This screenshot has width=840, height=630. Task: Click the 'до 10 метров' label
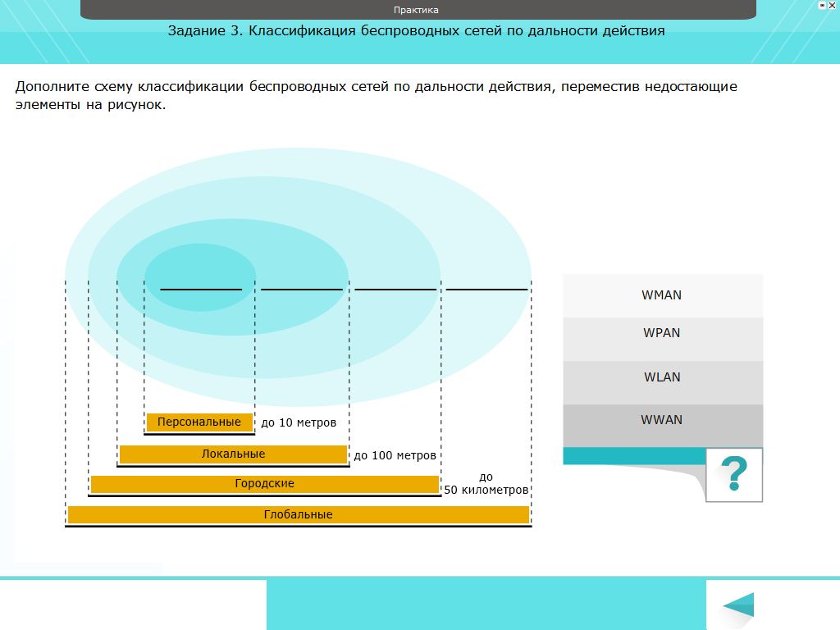(x=299, y=422)
